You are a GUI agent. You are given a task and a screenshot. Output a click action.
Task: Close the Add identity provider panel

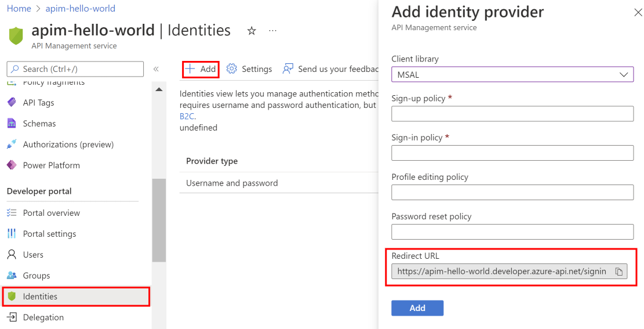click(638, 13)
